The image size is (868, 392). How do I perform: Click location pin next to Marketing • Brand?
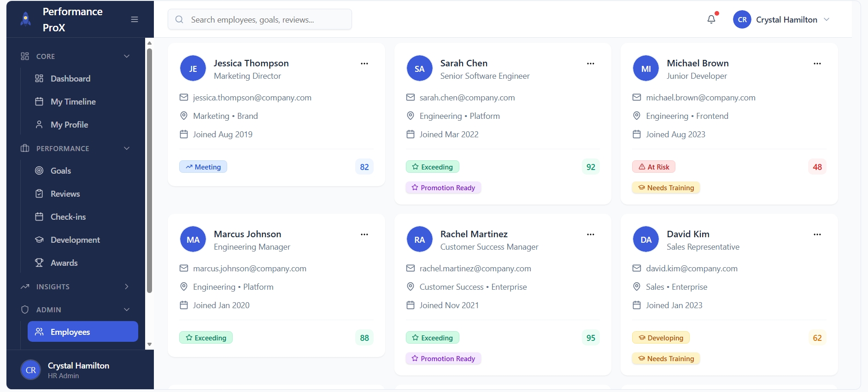pyautogui.click(x=184, y=116)
